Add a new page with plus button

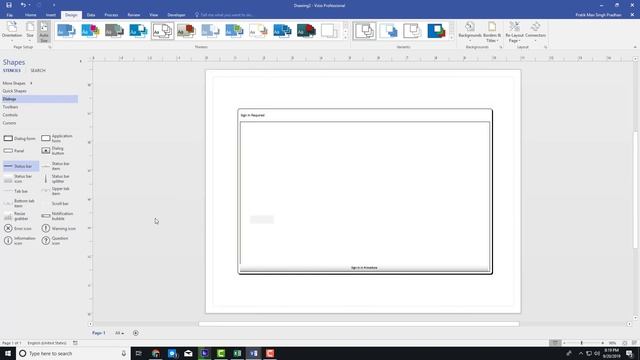click(x=136, y=333)
